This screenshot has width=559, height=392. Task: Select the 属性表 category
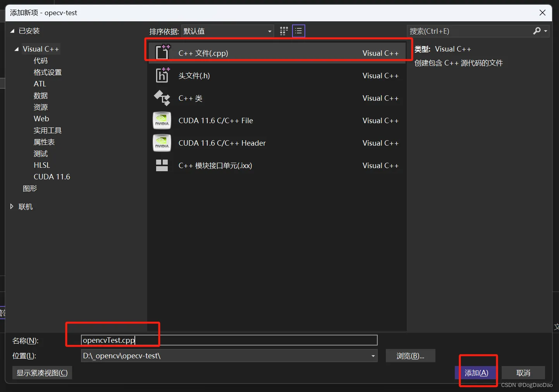(44, 142)
